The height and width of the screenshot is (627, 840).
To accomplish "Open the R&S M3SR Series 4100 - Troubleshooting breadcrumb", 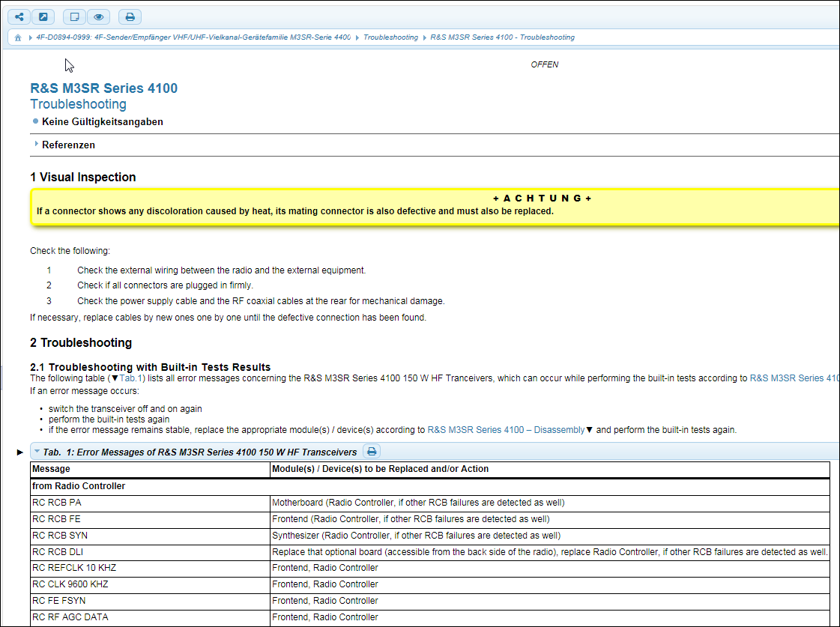I will click(503, 37).
